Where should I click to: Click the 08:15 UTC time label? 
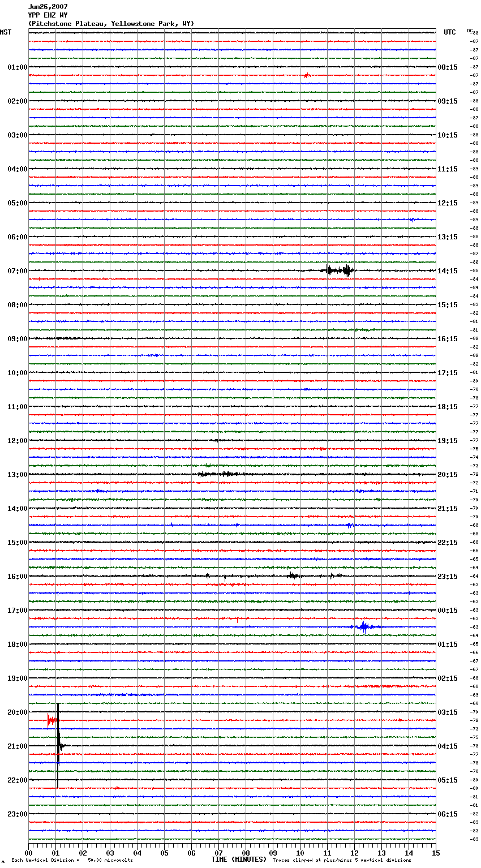(x=448, y=67)
